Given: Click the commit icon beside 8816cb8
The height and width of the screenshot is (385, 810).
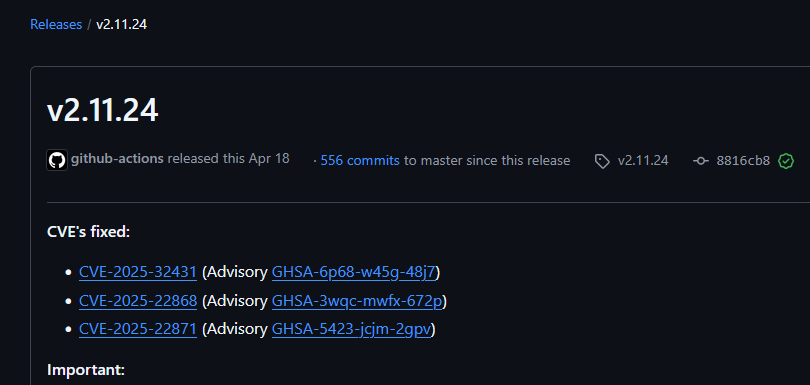Looking at the screenshot, I should tap(700, 161).
